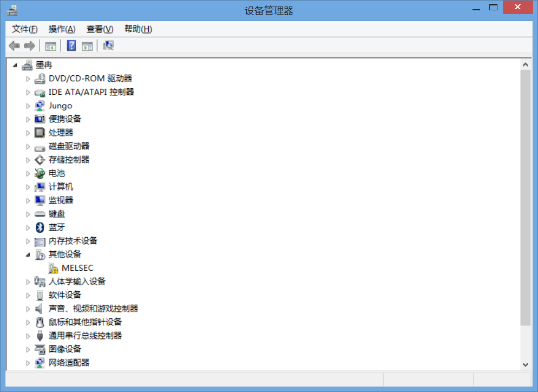Click the processor (处理器) chip icon
This screenshot has height=392, width=538.
pyautogui.click(x=40, y=133)
